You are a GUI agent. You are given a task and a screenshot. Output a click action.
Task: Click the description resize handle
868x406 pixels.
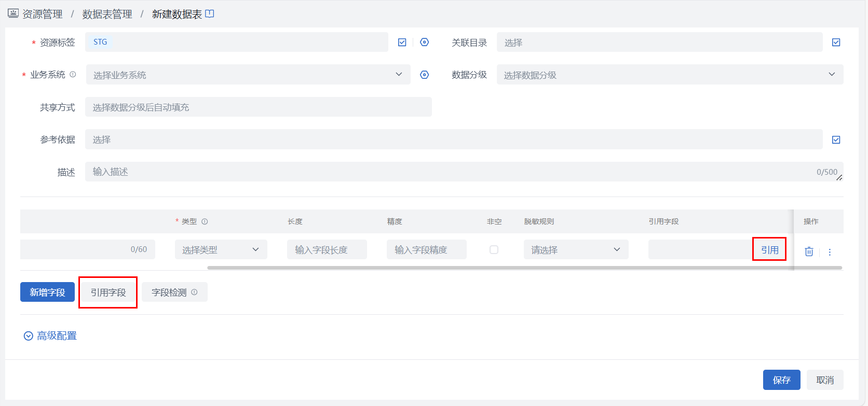pyautogui.click(x=839, y=178)
